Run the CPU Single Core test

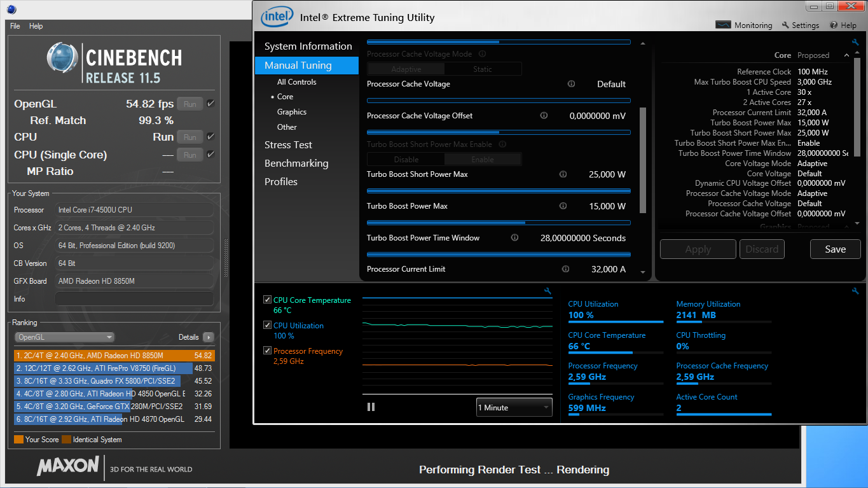click(x=190, y=155)
